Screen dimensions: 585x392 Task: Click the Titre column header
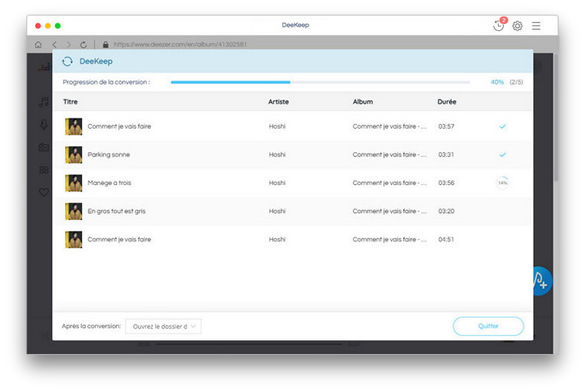coord(70,102)
